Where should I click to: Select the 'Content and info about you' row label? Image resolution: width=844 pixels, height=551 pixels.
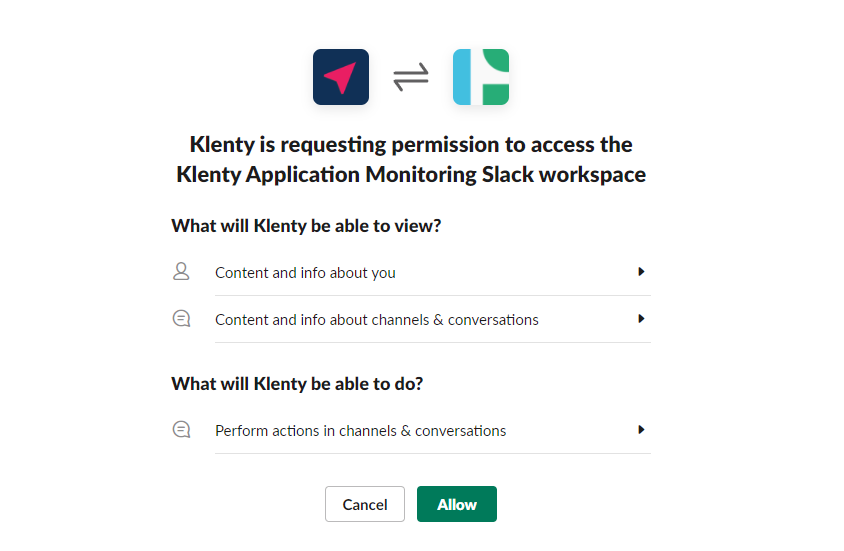click(305, 273)
